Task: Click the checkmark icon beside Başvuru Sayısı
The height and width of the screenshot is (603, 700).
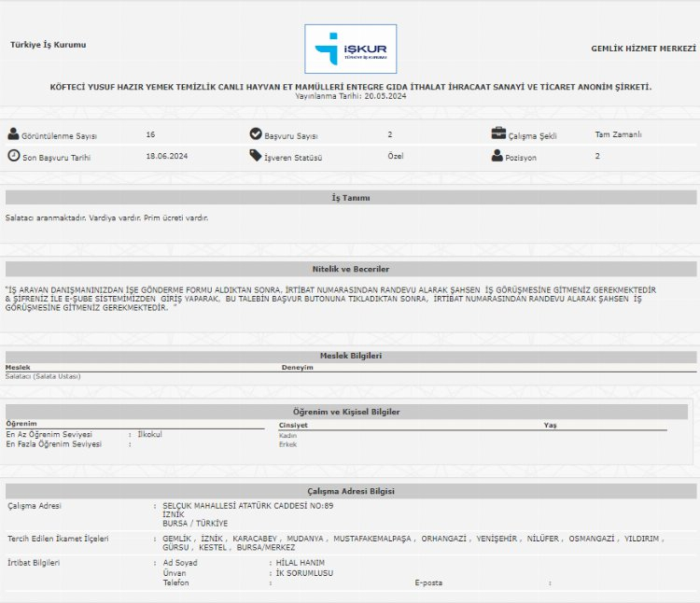Action: 256,134
